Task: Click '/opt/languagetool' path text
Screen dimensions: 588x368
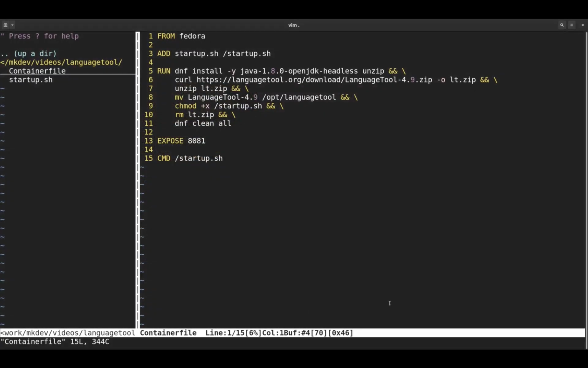Action: (x=299, y=97)
